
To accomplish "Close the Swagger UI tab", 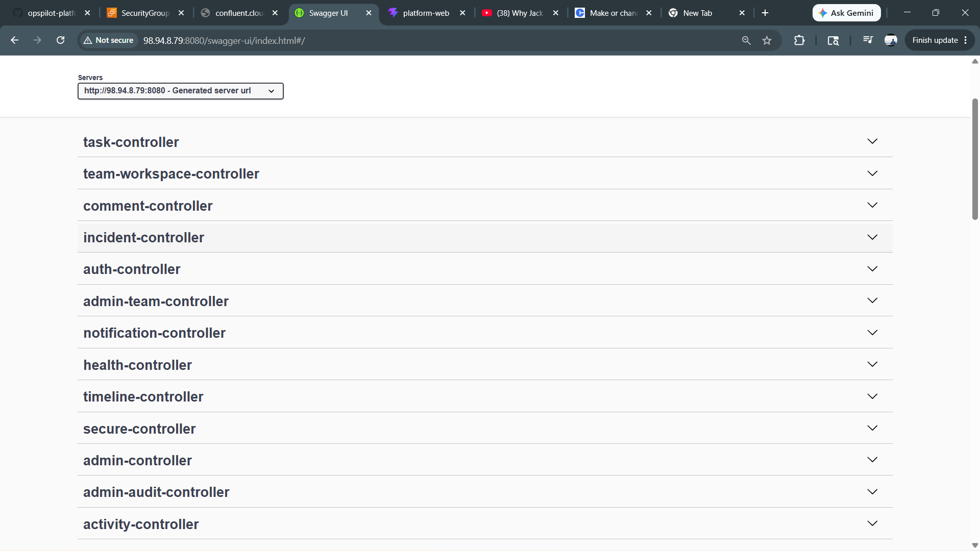I will click(x=369, y=13).
